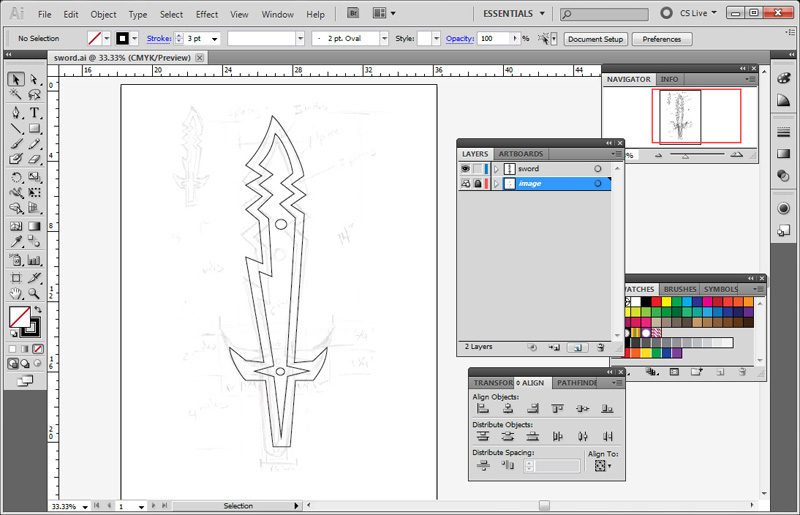800x515 pixels.
Task: Click the Opacity link in control bar
Action: (460, 38)
